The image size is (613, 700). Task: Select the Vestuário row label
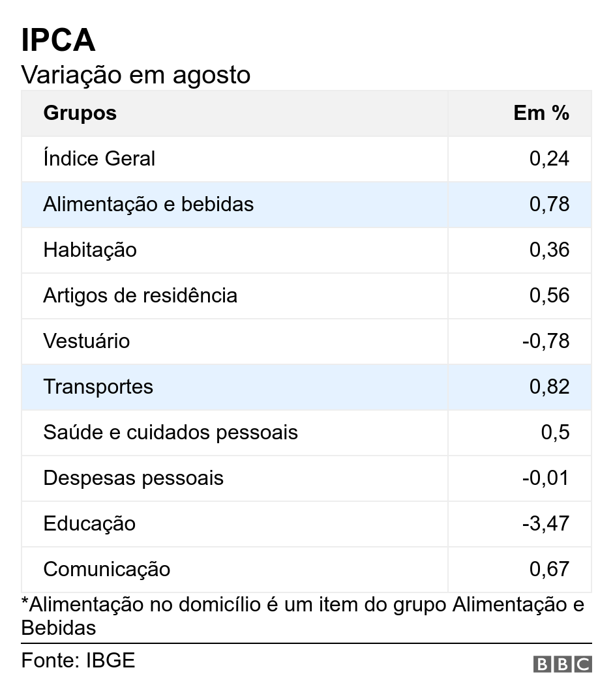(x=87, y=341)
